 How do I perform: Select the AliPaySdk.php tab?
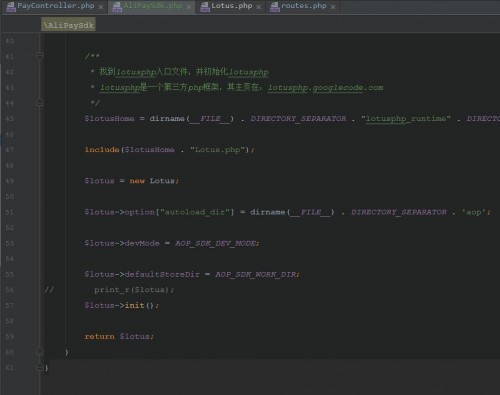pyautogui.click(x=152, y=6)
